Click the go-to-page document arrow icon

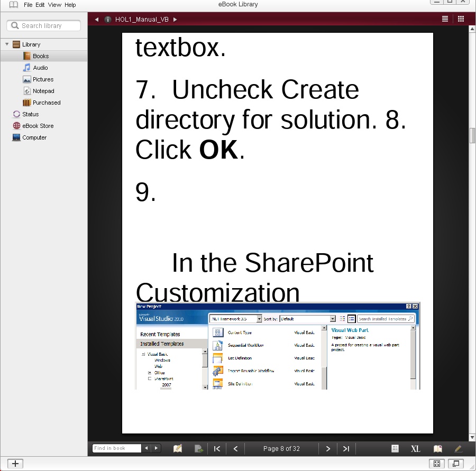[198, 449]
